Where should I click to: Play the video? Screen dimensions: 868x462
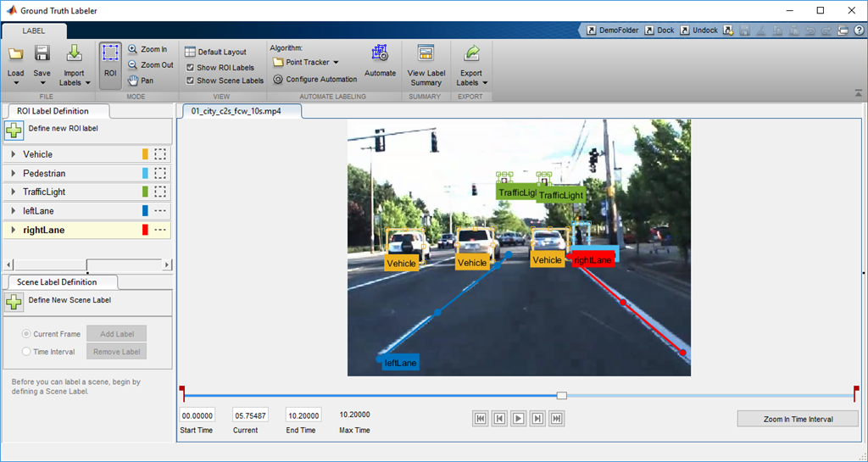518,419
